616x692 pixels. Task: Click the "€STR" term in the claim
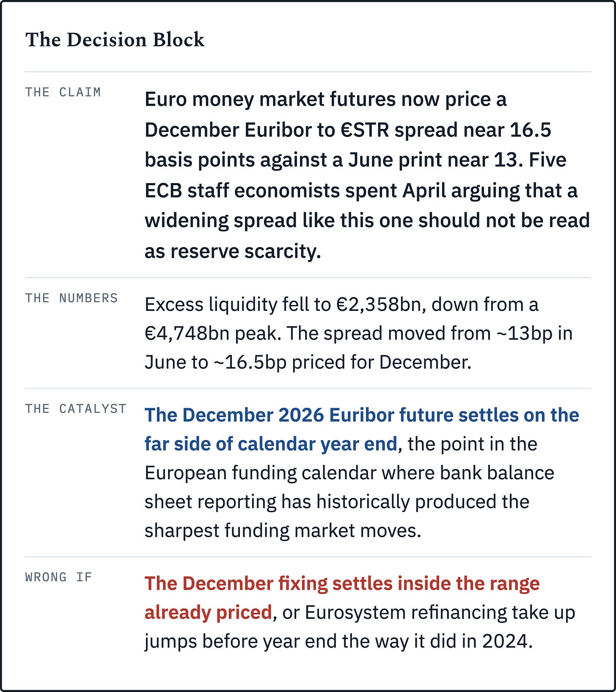(x=365, y=130)
